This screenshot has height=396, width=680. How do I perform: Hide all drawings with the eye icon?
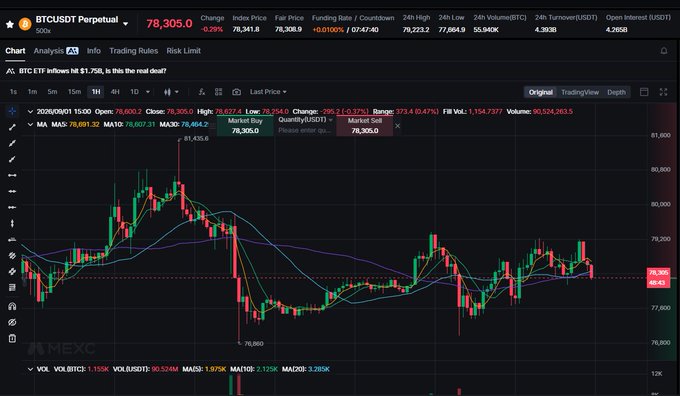(12, 322)
